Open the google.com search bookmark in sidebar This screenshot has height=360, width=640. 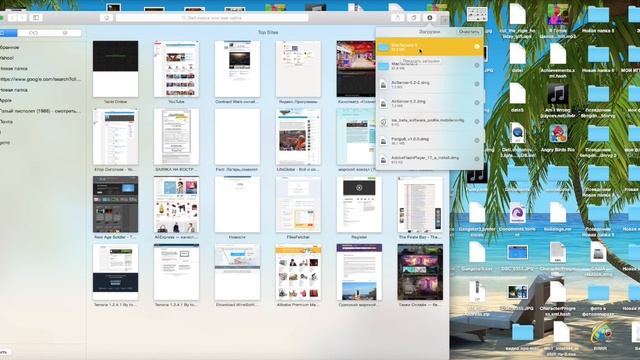pos(40,79)
